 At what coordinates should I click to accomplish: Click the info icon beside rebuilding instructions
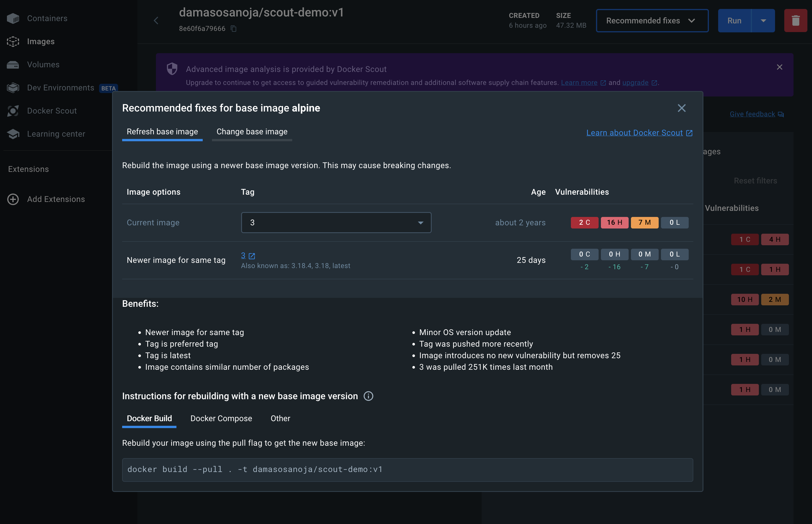(368, 396)
